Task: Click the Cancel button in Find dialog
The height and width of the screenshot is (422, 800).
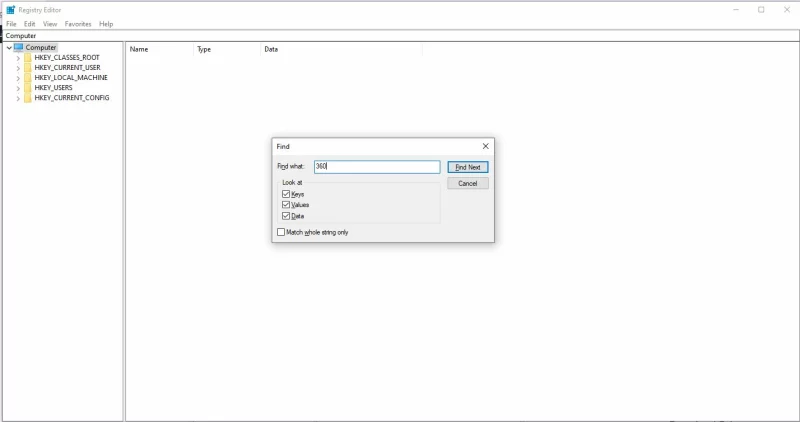Action: (x=467, y=184)
